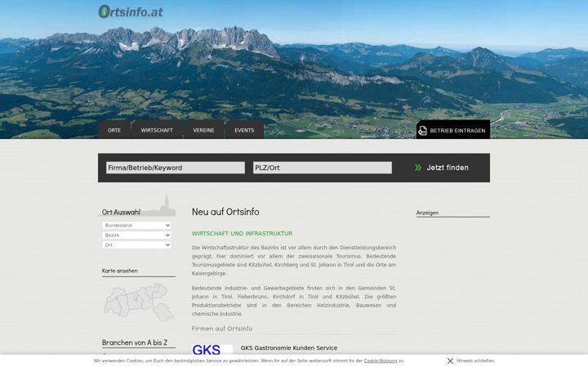Expand the Ort dropdown

coord(136,245)
